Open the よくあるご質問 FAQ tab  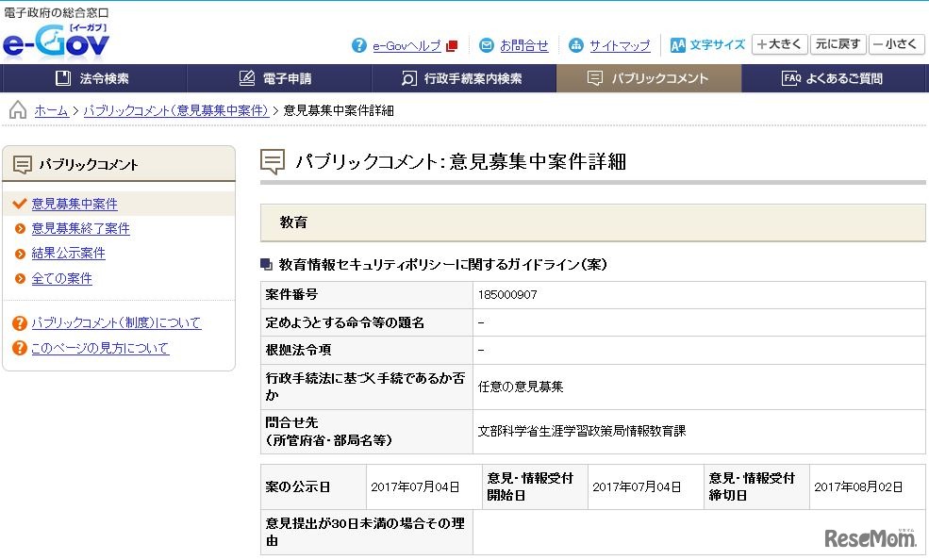[834, 78]
